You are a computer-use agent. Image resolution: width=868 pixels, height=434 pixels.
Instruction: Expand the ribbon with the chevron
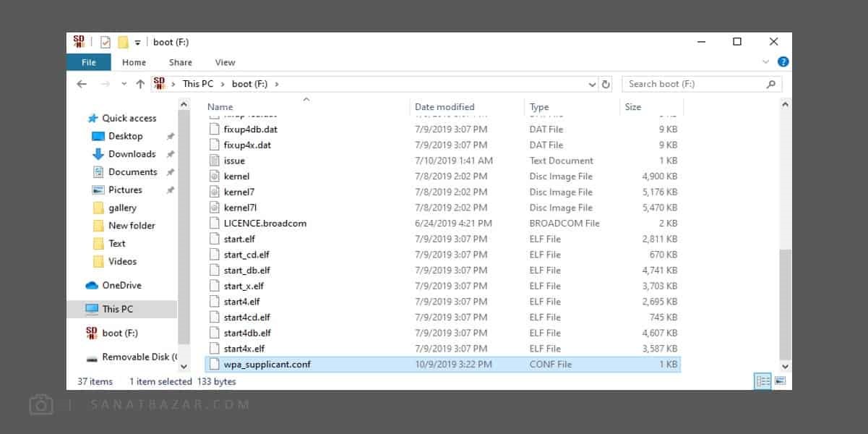tap(766, 62)
